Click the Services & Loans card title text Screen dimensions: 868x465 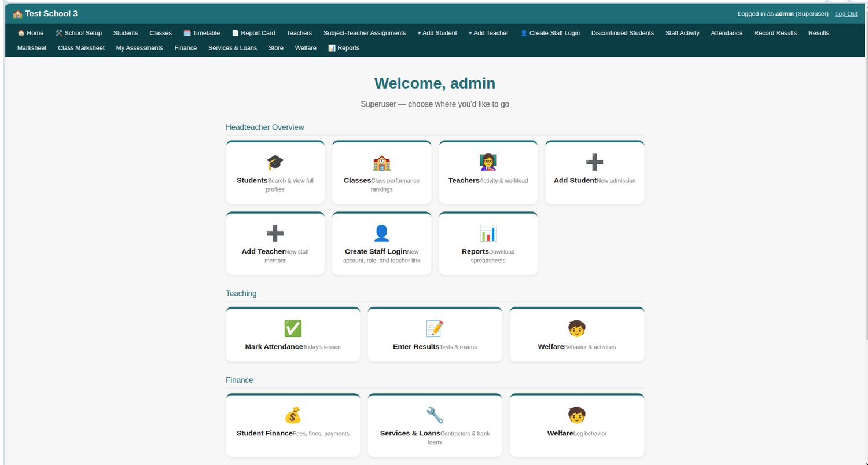pos(410,433)
